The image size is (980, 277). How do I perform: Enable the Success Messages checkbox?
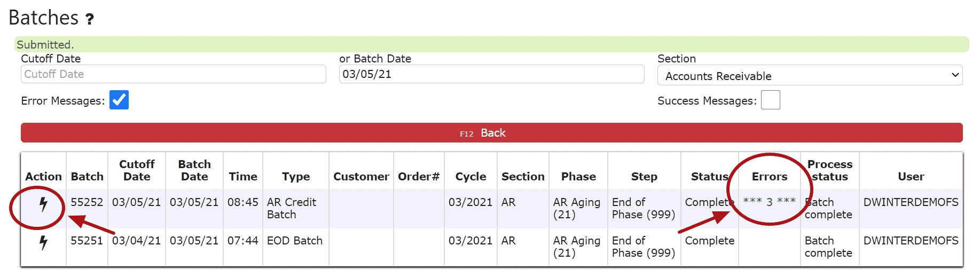770,100
